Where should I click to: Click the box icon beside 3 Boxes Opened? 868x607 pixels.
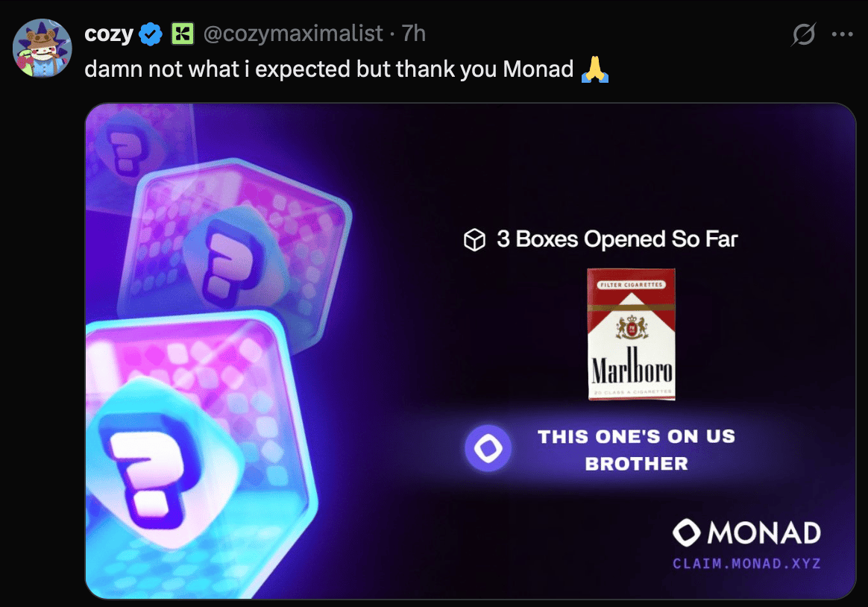474,239
